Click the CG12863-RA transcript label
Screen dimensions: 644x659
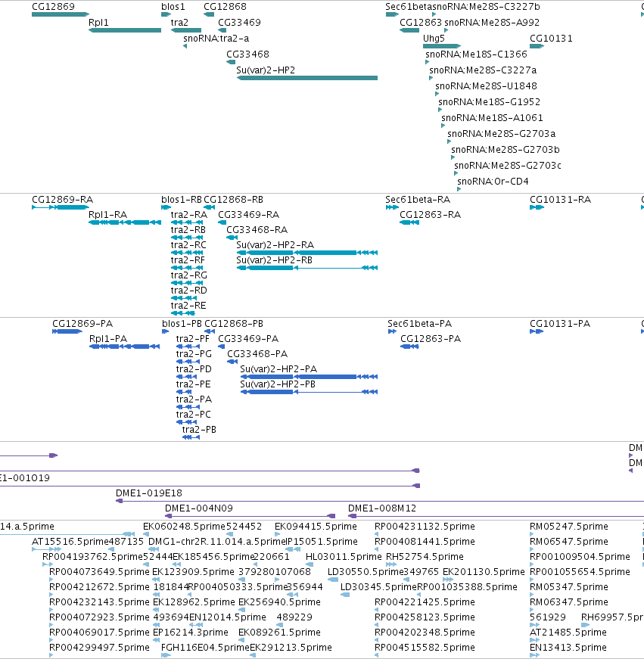pyautogui.click(x=431, y=215)
